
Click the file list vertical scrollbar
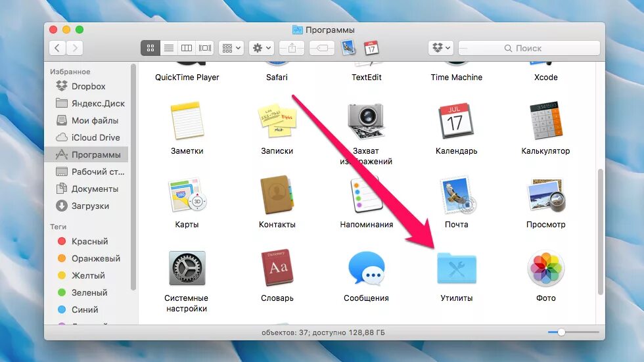click(x=601, y=231)
